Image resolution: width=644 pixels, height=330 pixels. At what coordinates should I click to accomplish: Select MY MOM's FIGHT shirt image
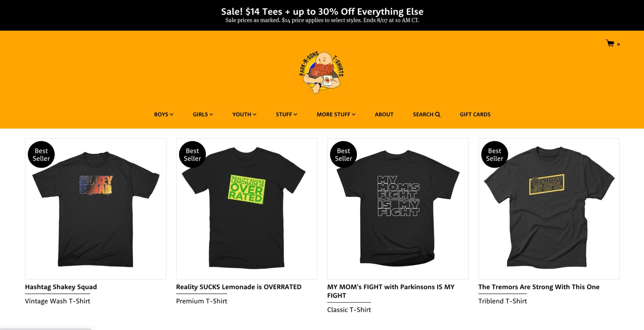pos(398,208)
